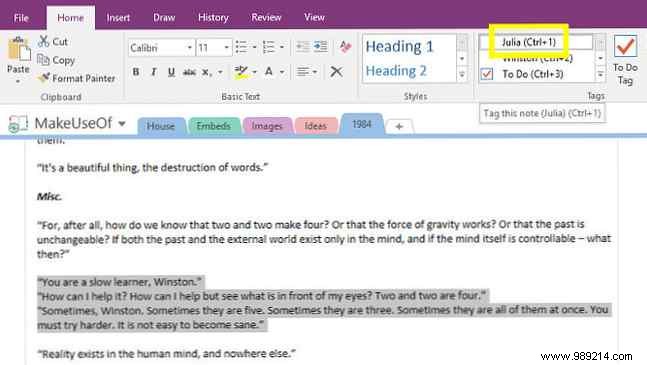Copy the selected text
This screenshot has width=647, height=365.
coord(56,60)
